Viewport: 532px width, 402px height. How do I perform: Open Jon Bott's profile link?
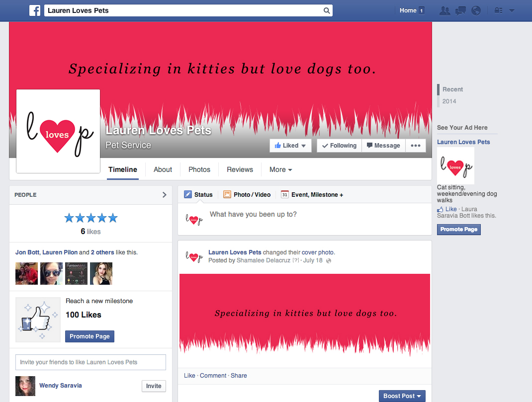[x=27, y=252]
